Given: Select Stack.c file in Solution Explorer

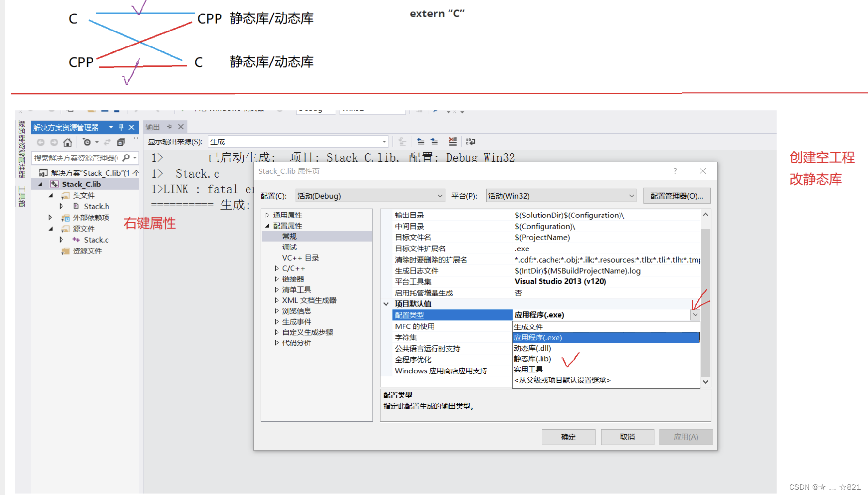Looking at the screenshot, I should [x=96, y=240].
